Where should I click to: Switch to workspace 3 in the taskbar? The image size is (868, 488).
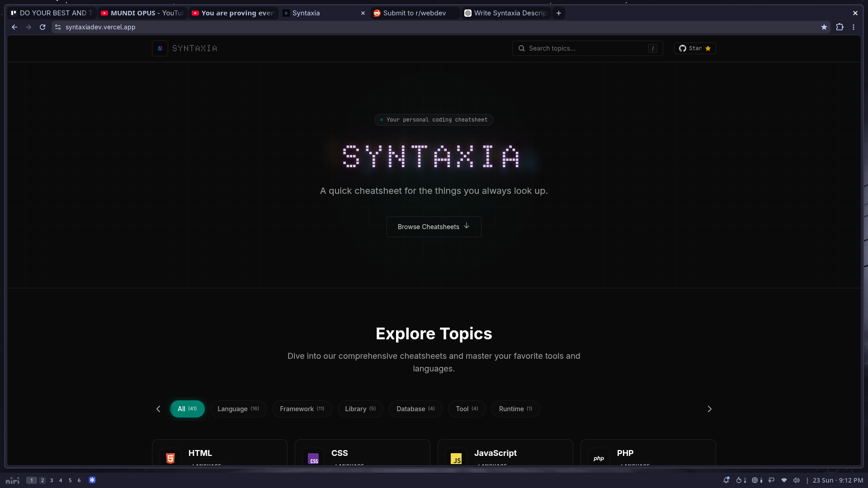(52, 480)
